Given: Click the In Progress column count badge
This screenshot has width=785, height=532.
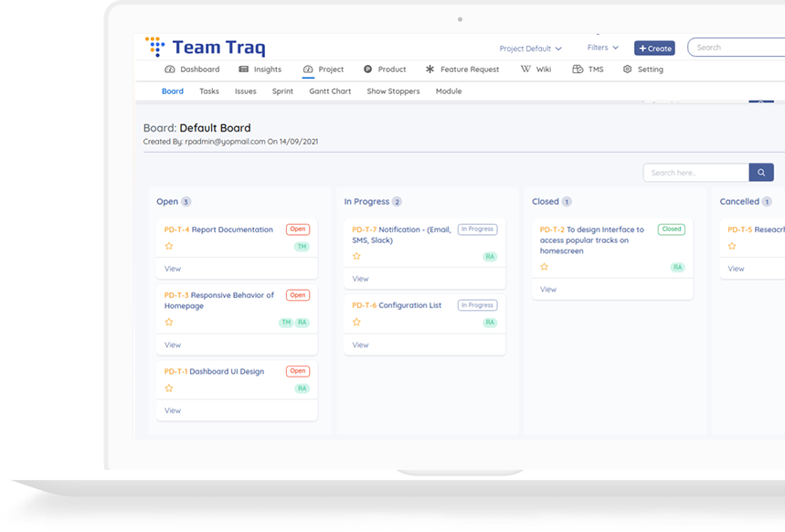Looking at the screenshot, I should point(397,202).
